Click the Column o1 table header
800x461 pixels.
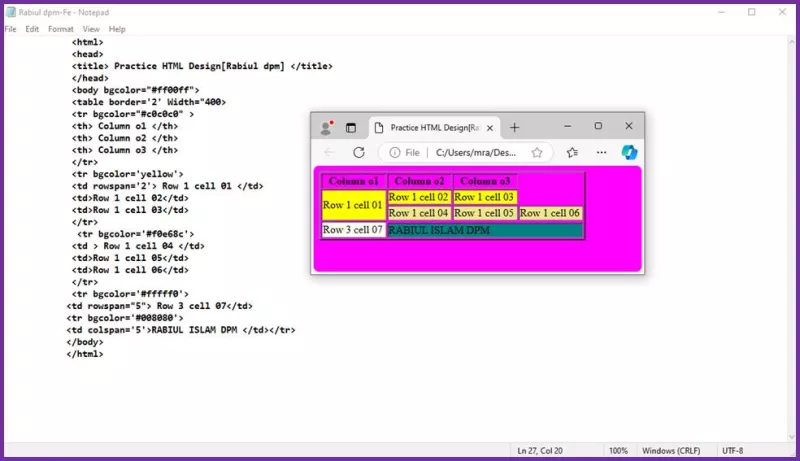(354, 181)
